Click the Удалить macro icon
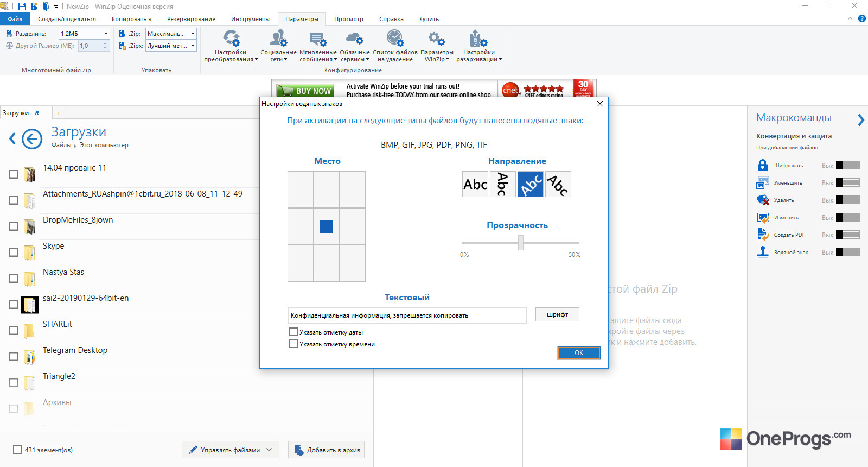 point(763,200)
